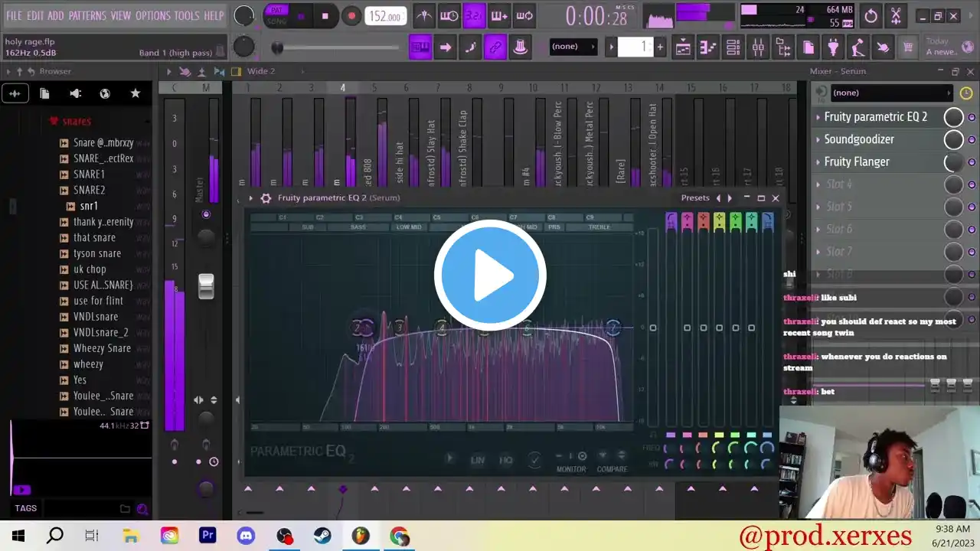Click the Presets label in EQ window
Image resolution: width=980 pixels, height=551 pixels.
pos(695,198)
